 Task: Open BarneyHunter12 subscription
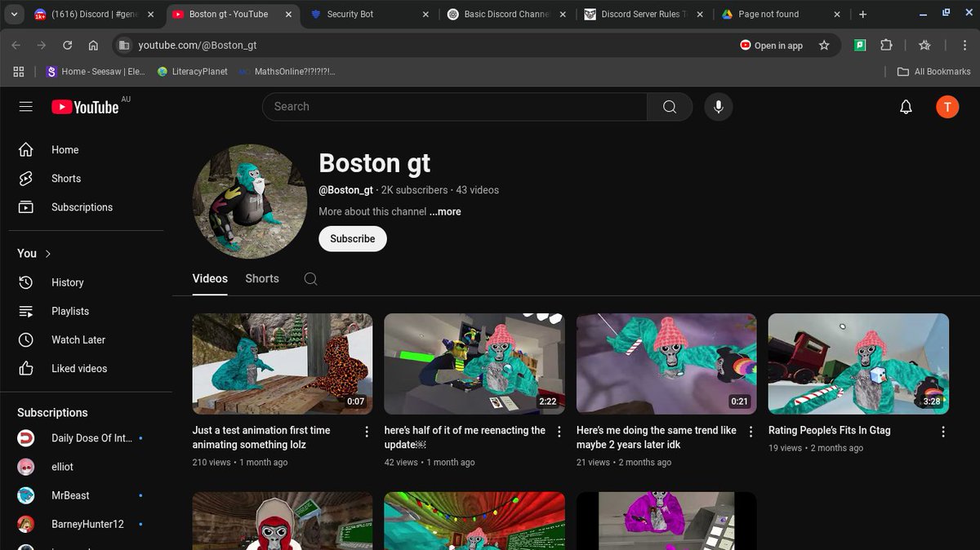86,524
